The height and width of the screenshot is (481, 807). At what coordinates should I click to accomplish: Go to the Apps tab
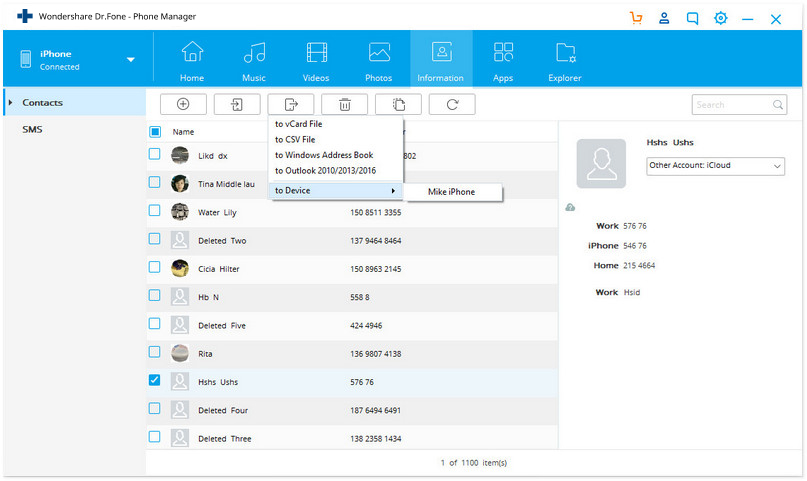pyautogui.click(x=503, y=61)
